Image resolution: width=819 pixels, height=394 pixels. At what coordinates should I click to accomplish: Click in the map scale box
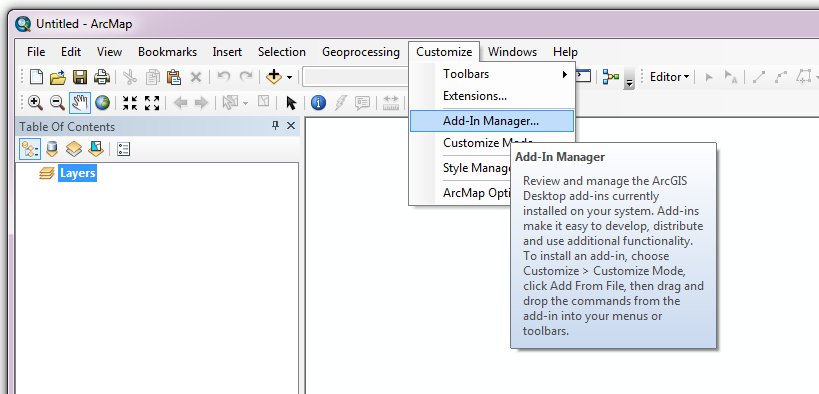coord(355,77)
